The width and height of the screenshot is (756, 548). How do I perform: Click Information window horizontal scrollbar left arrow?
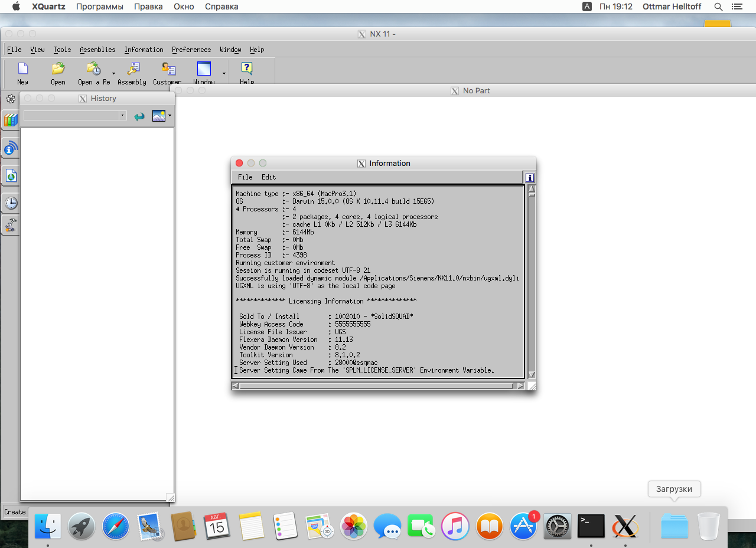point(236,386)
